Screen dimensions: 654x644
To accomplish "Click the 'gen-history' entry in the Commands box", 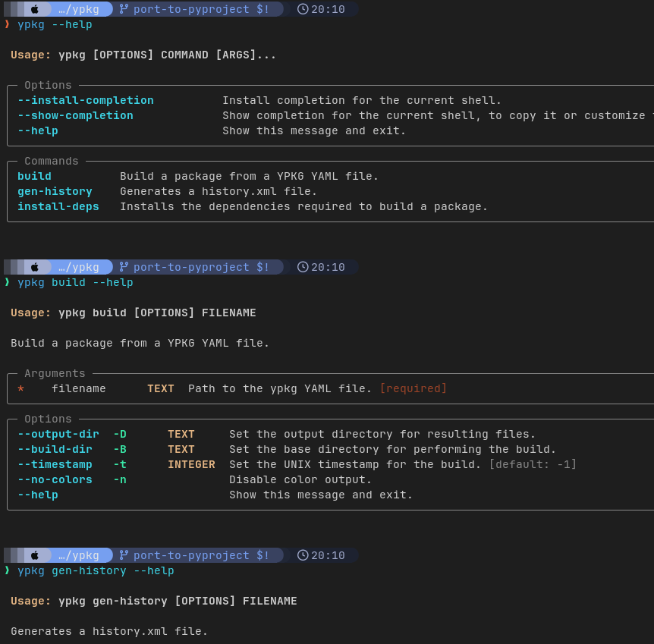I will pos(55,192).
